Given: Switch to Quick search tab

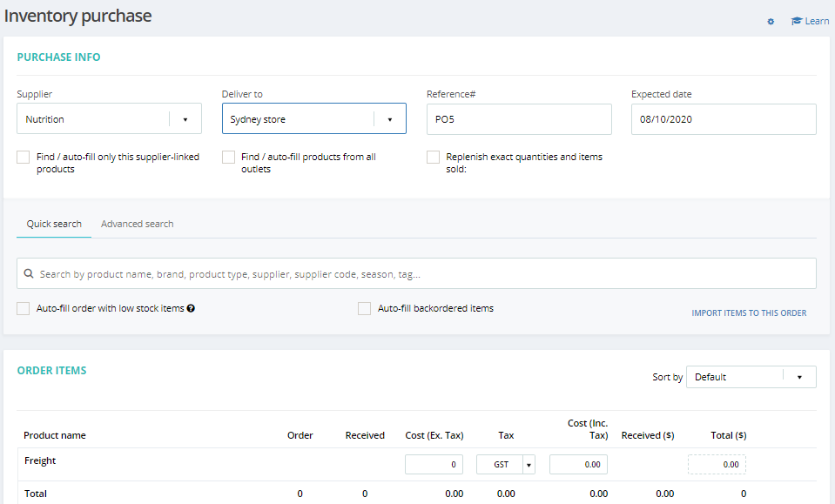Looking at the screenshot, I should (54, 224).
